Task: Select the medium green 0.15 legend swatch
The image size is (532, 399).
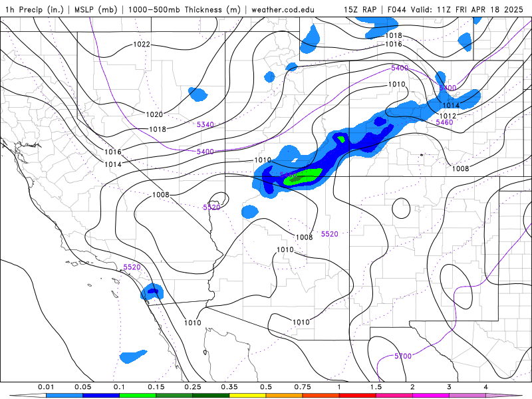Action: click(174, 396)
